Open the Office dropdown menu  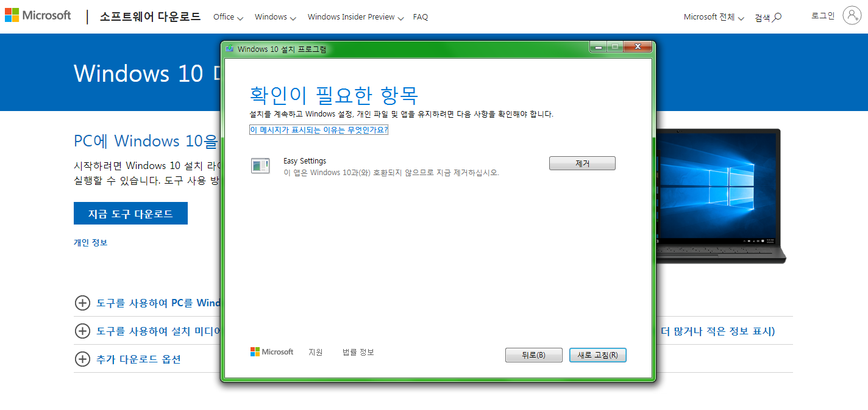point(228,17)
